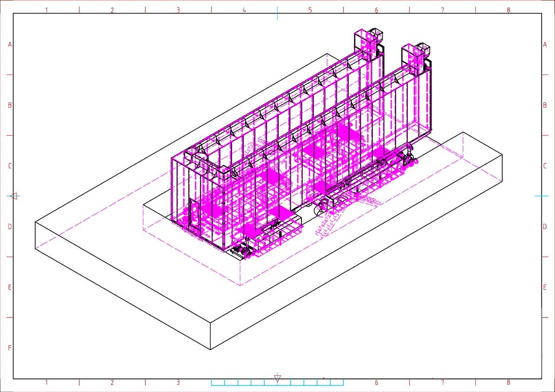Click the cyan scale bar at sheet bottom
Image resolution: width=555 pixels, height=392 pixels.
[x=277, y=382]
